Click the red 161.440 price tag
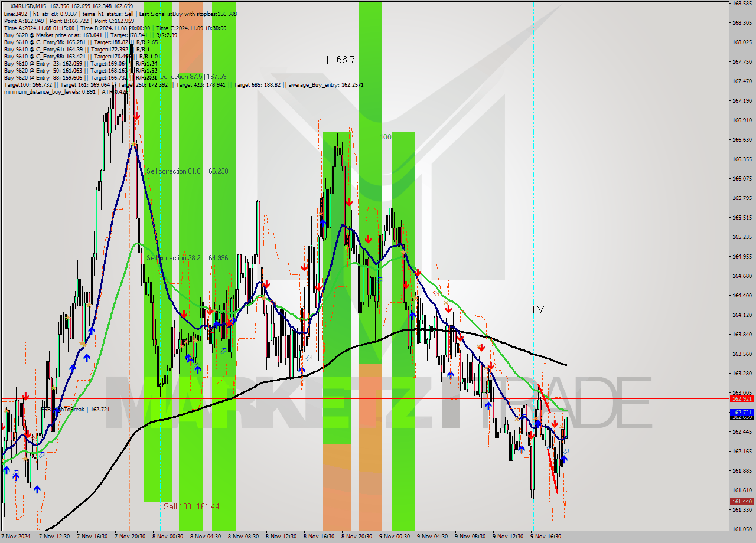756x543 pixels. tap(742, 502)
